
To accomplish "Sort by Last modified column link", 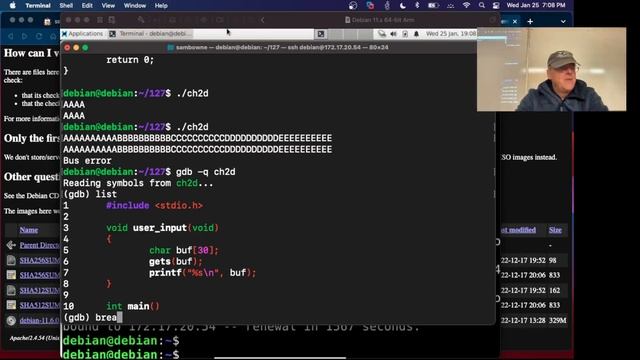I will tap(518, 230).
